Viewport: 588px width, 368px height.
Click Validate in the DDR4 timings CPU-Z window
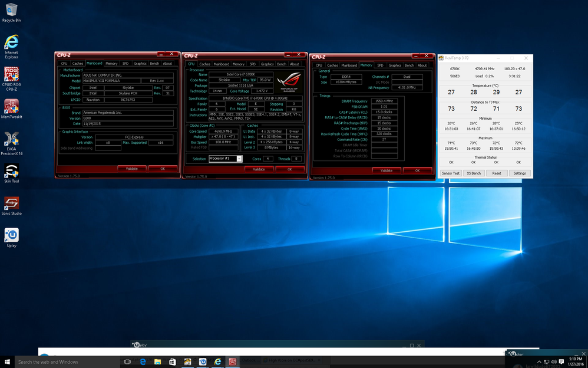pyautogui.click(x=387, y=170)
